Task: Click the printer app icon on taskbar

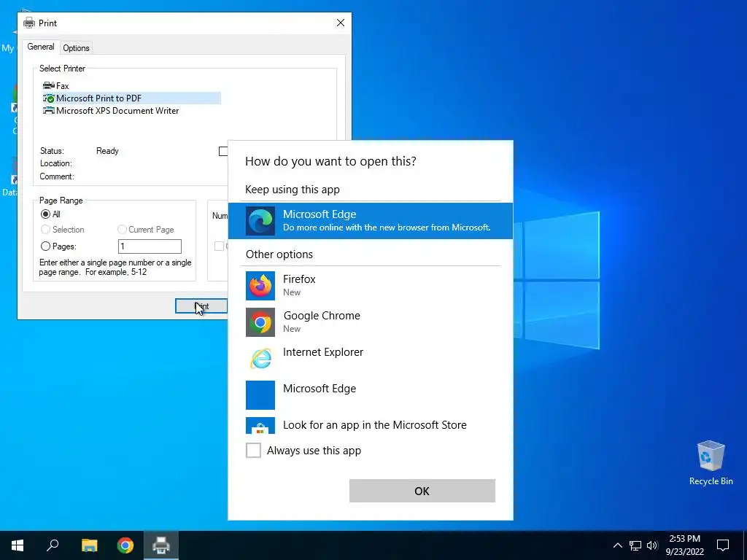Action: (x=161, y=545)
